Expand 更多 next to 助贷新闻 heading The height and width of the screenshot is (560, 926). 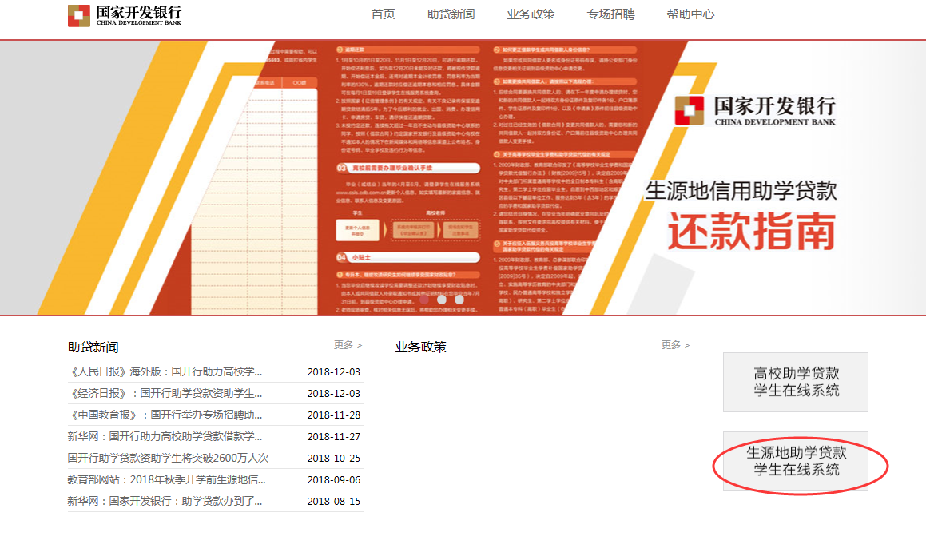click(348, 345)
